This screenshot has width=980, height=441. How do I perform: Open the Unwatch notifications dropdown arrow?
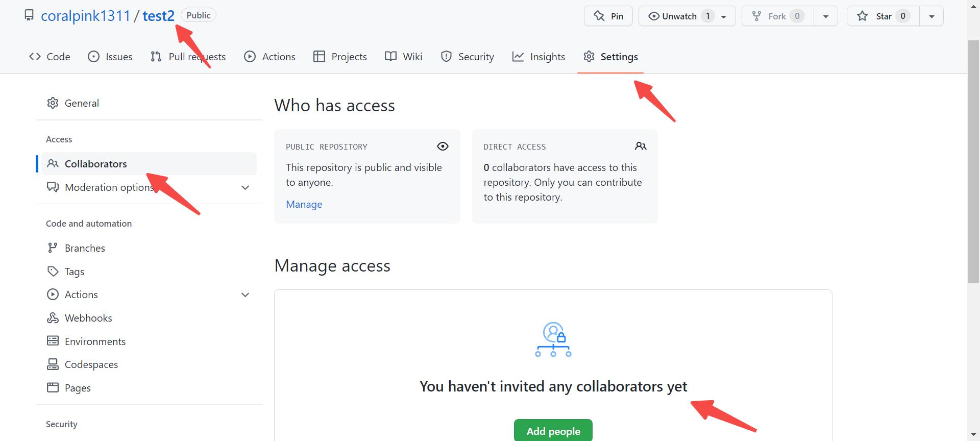(x=724, y=16)
